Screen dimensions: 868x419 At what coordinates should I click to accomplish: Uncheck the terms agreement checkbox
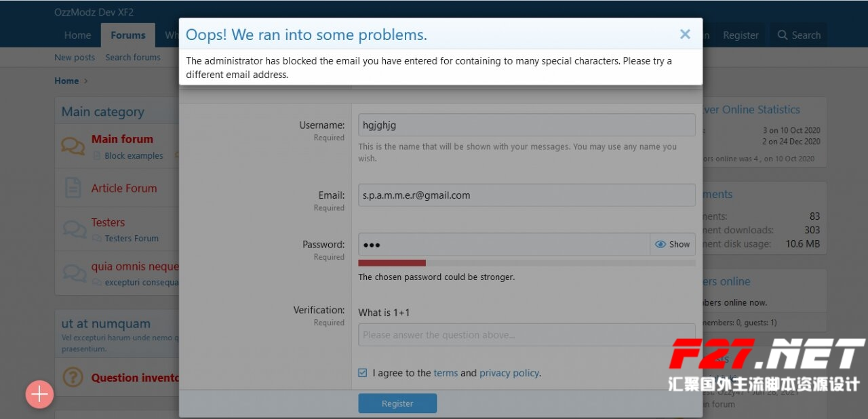[363, 373]
